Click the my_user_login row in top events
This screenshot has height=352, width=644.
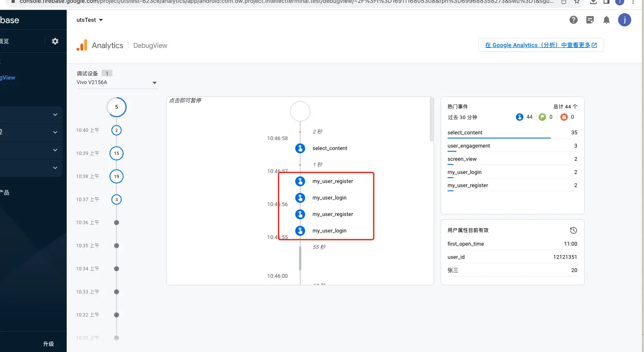point(512,172)
